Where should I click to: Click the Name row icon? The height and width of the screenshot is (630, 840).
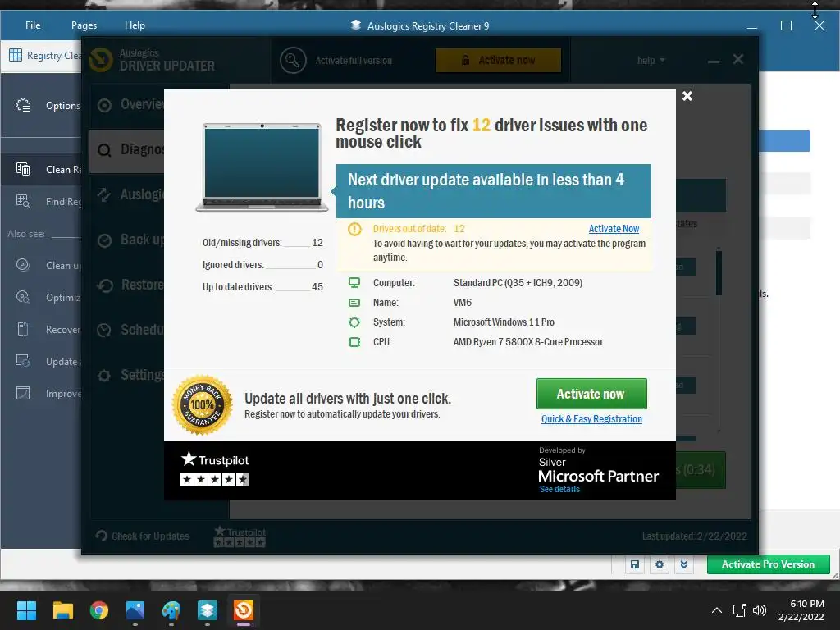click(354, 303)
